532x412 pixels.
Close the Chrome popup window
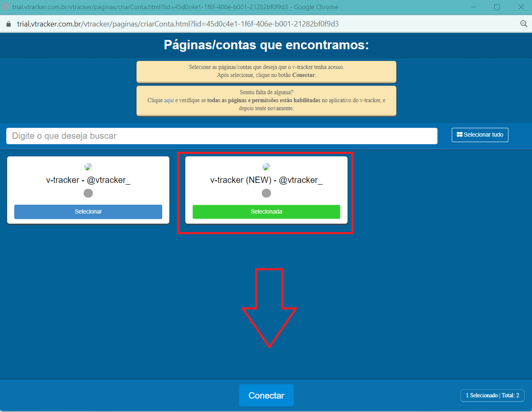tap(521, 7)
